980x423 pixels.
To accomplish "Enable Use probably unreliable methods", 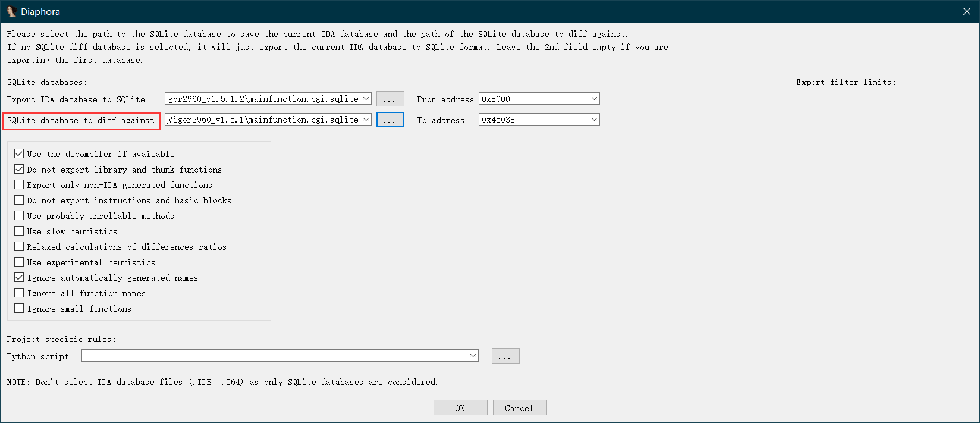I will tap(19, 215).
